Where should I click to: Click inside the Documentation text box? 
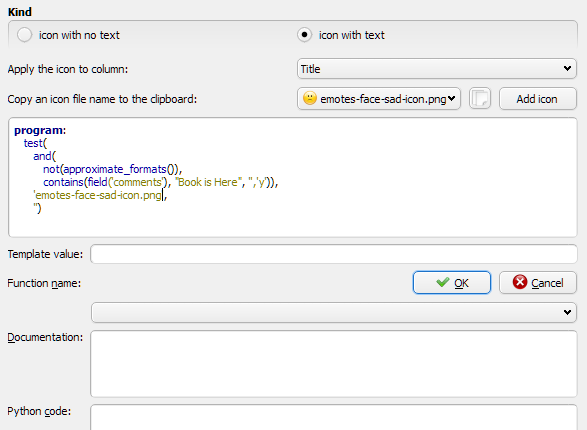click(x=334, y=364)
